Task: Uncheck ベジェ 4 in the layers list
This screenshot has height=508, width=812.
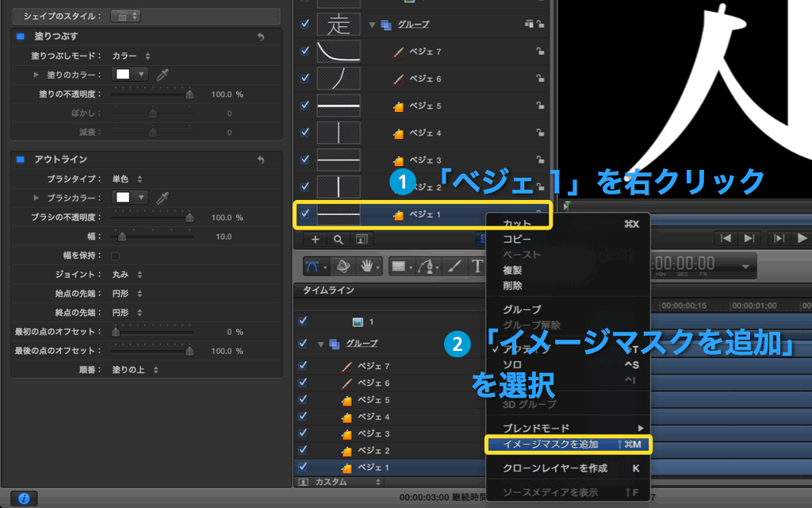Action: [304, 133]
